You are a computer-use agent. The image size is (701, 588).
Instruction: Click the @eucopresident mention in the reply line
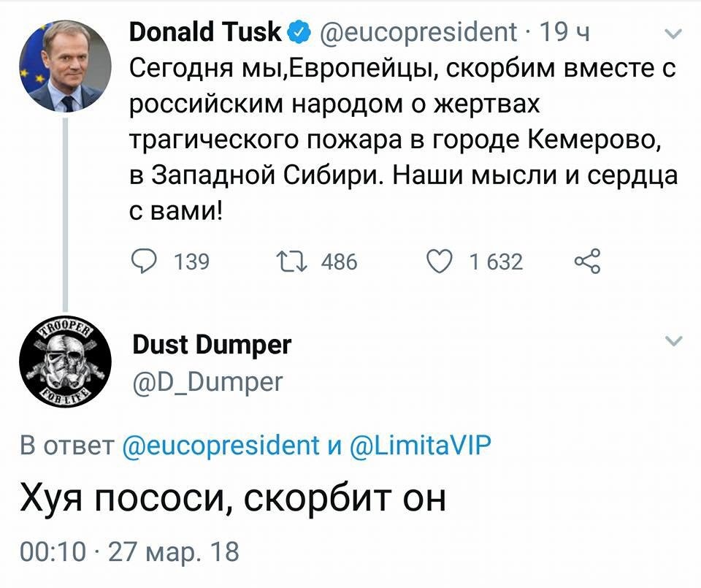pyautogui.click(x=218, y=444)
